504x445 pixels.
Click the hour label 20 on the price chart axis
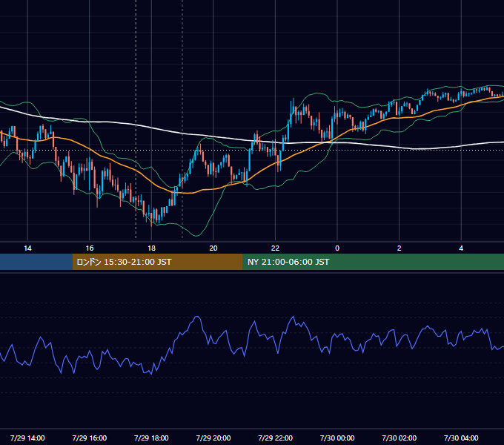[213, 248]
